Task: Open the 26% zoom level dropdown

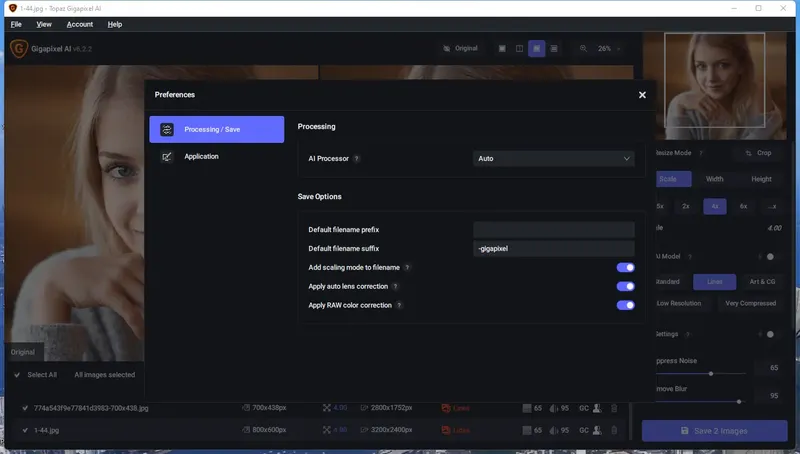Action: click(609, 48)
